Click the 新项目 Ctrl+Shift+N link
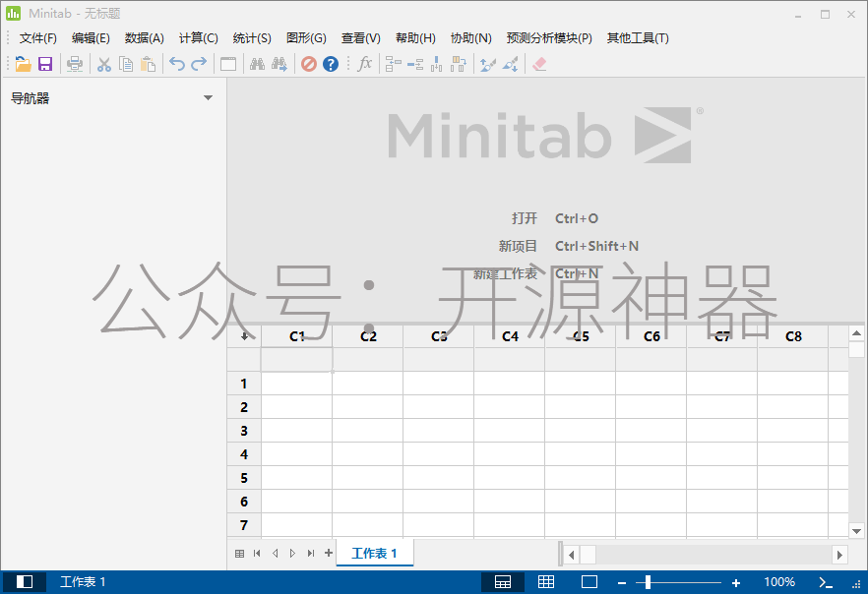This screenshot has height=594, width=868. (x=569, y=246)
